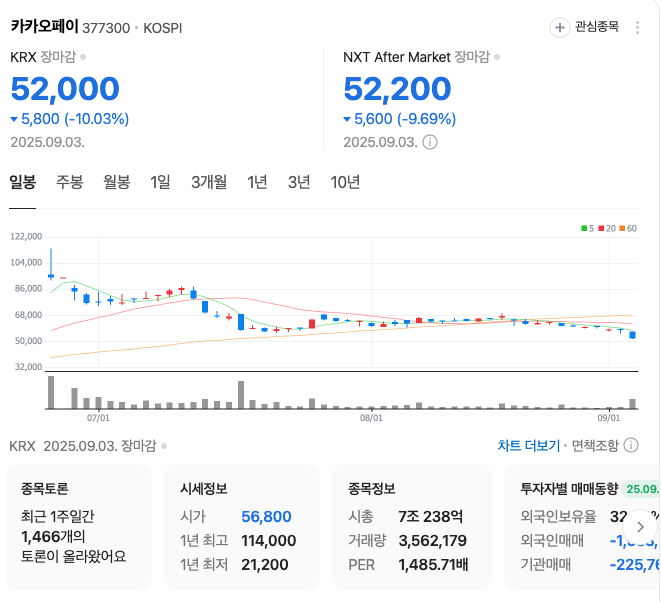Click orange 60-day moving average legend
The image size is (661, 602).
[x=628, y=228]
